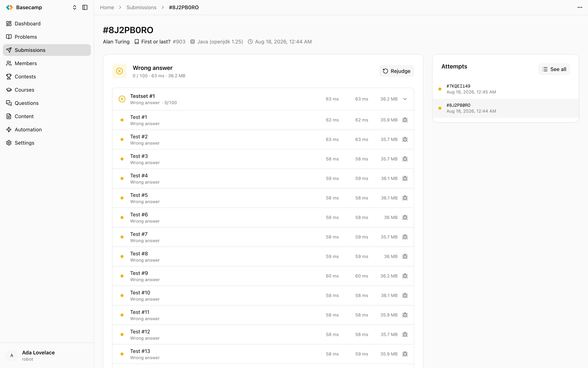Click the Rejudge button
This screenshot has height=368, width=588.
click(397, 71)
